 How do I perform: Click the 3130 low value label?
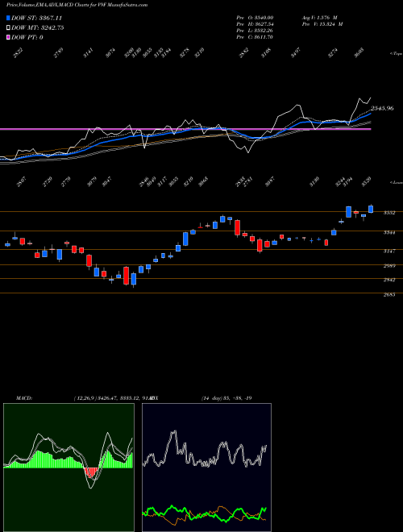pos(315,182)
